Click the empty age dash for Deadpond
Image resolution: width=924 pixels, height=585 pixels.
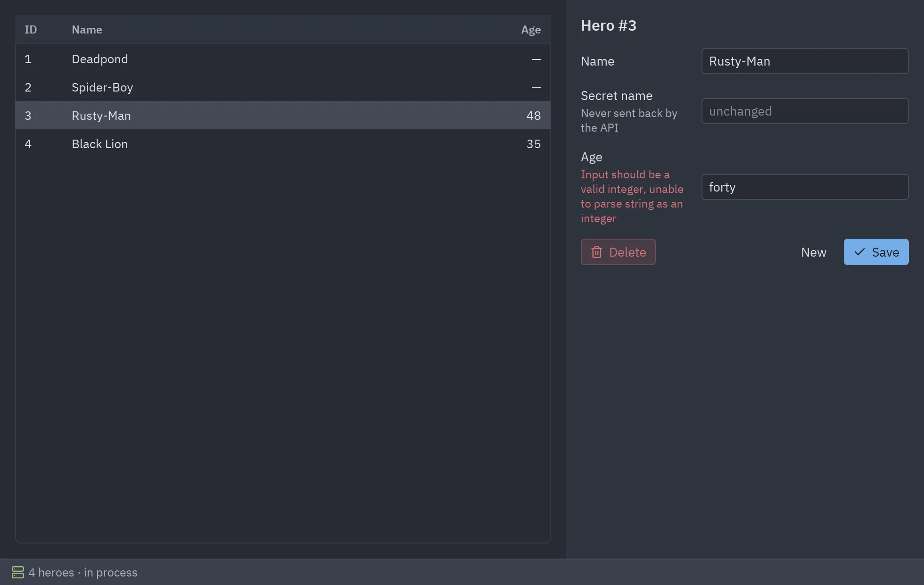(536, 59)
